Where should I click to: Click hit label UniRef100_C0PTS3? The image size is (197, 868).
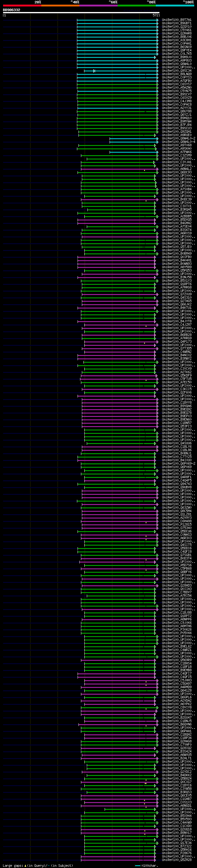tap(176, 78)
